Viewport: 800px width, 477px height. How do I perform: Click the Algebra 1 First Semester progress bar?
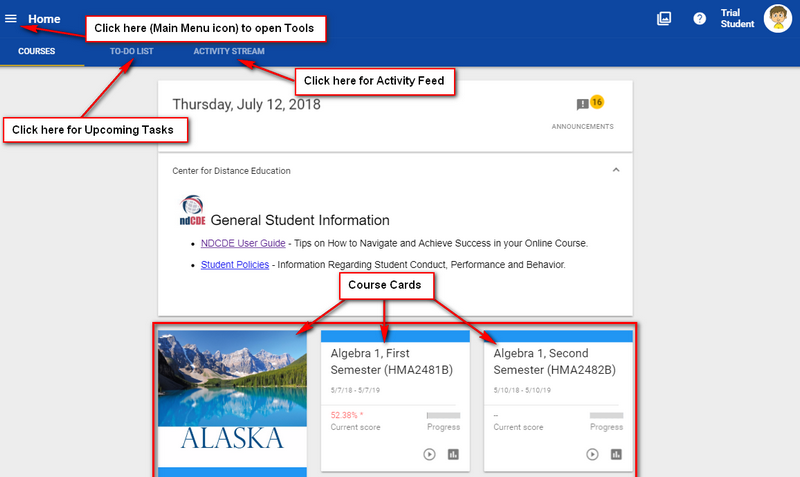tap(443, 415)
